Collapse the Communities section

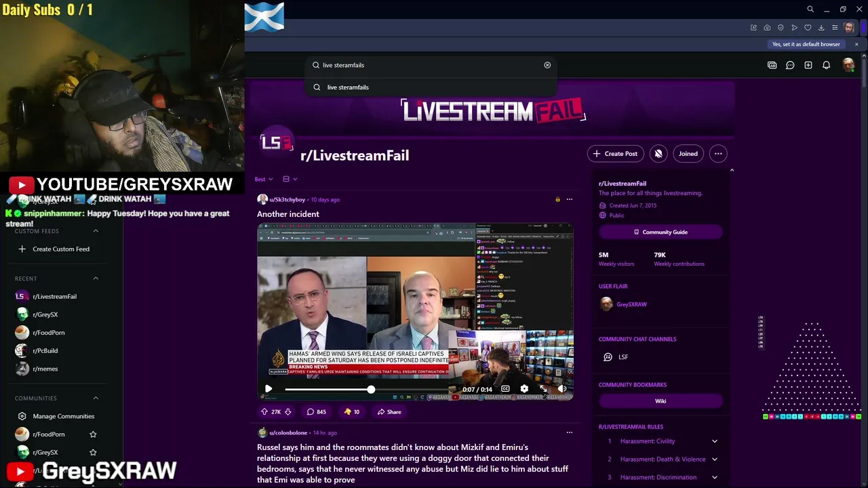tap(96, 399)
